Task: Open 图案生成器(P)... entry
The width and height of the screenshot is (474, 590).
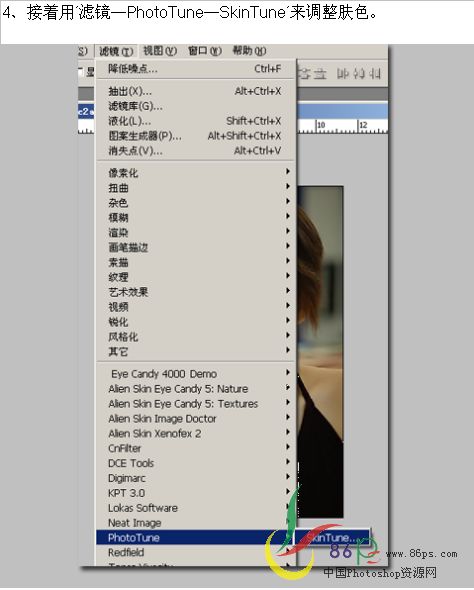Action: coord(196,136)
